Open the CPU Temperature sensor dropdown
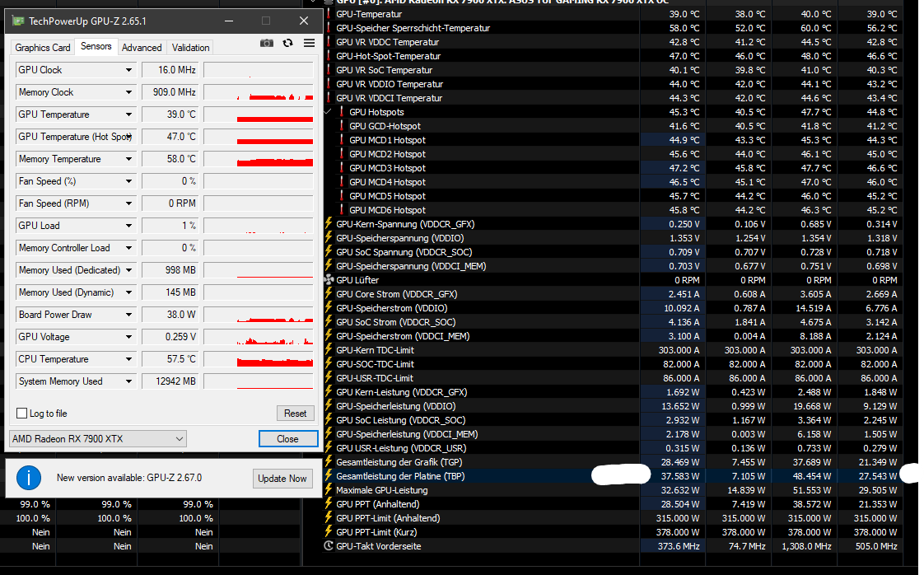924x575 pixels. 128,359
